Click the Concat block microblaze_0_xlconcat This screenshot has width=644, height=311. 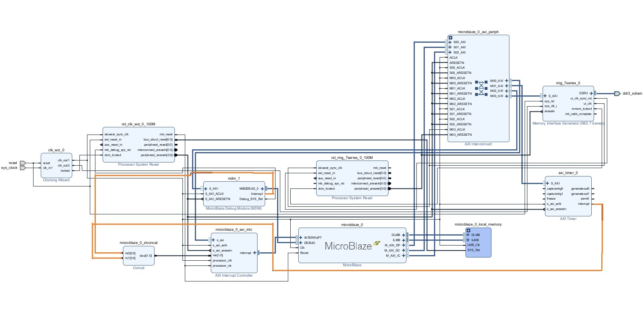coord(139,256)
